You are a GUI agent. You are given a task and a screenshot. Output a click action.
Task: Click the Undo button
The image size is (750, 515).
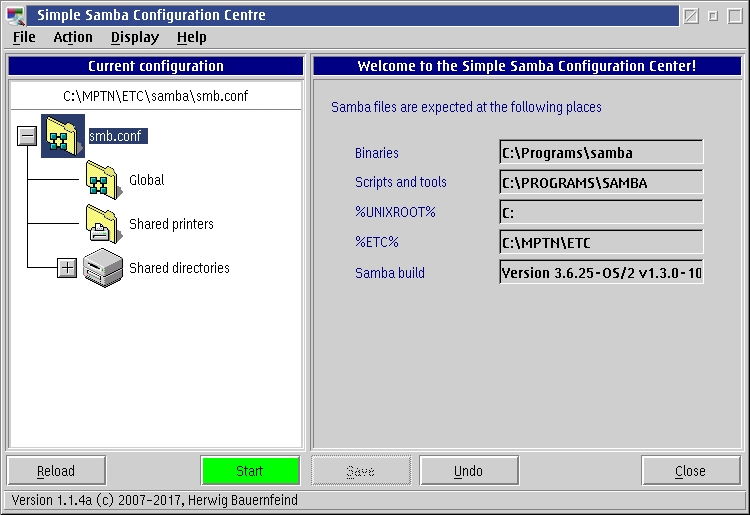point(469,471)
